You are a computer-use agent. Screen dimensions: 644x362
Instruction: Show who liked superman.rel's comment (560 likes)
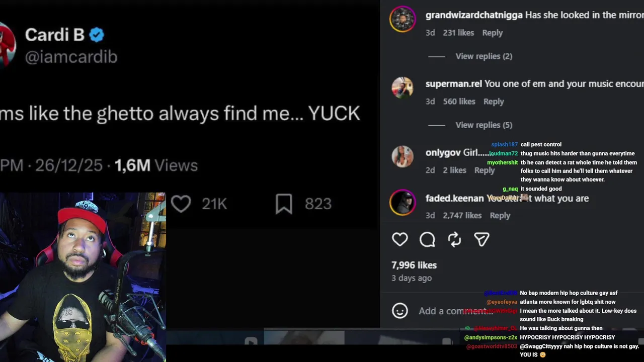pos(459,102)
